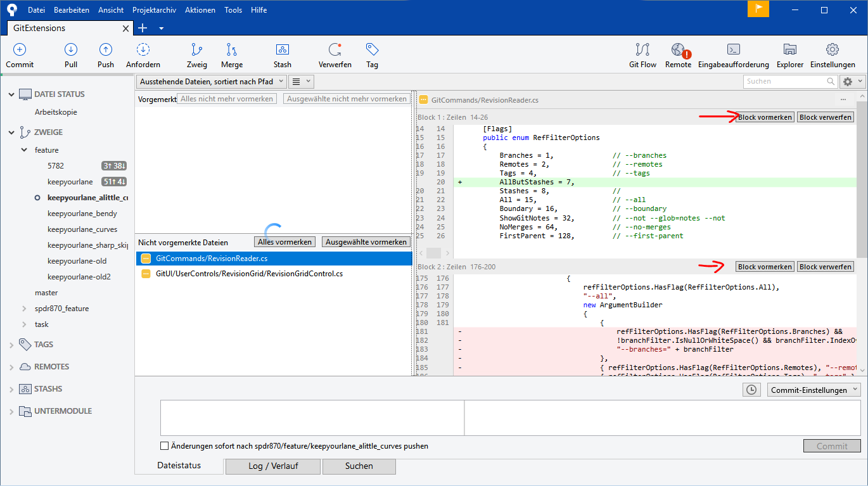Viewport: 868px width, 486px height.
Task: Click the search magnifier icon
Action: click(831, 81)
